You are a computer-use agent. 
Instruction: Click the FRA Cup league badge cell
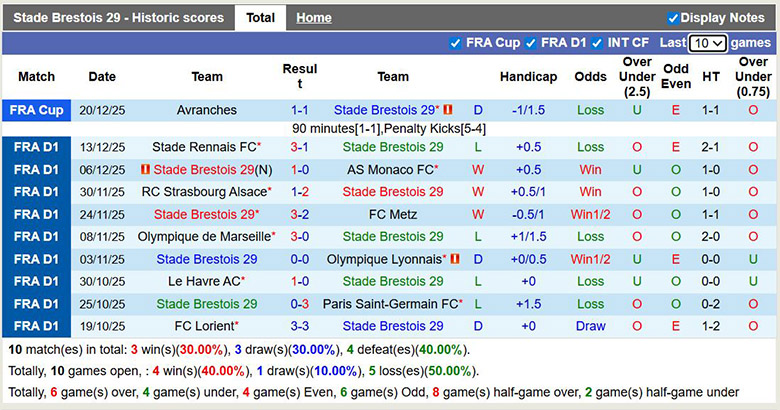36,110
